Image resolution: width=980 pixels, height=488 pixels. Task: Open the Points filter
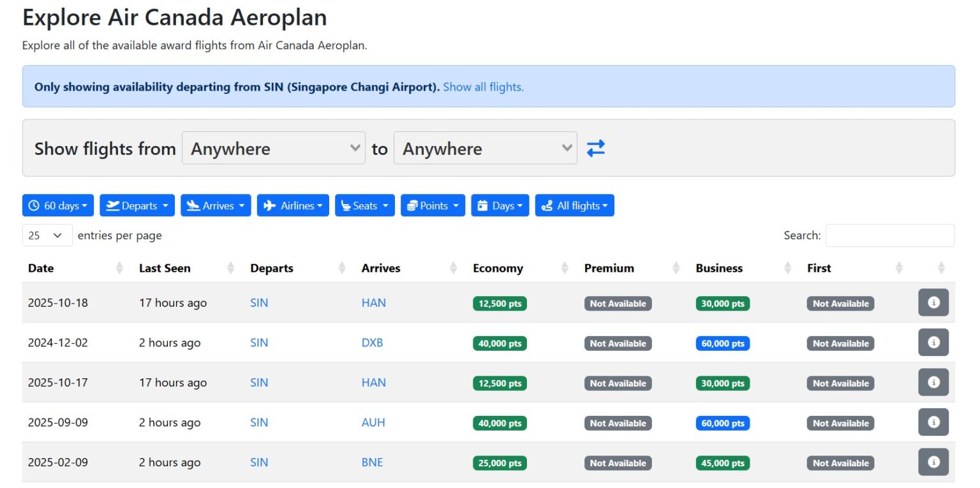[433, 205]
